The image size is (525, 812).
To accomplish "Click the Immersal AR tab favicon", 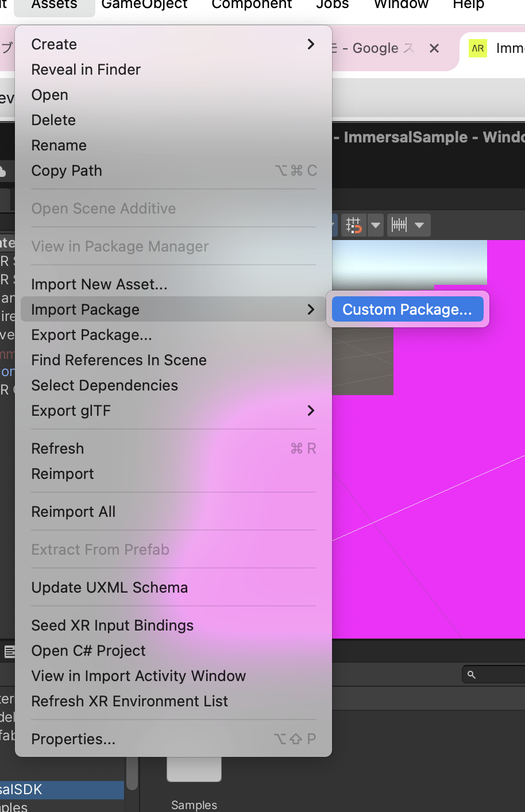I will pos(477,48).
